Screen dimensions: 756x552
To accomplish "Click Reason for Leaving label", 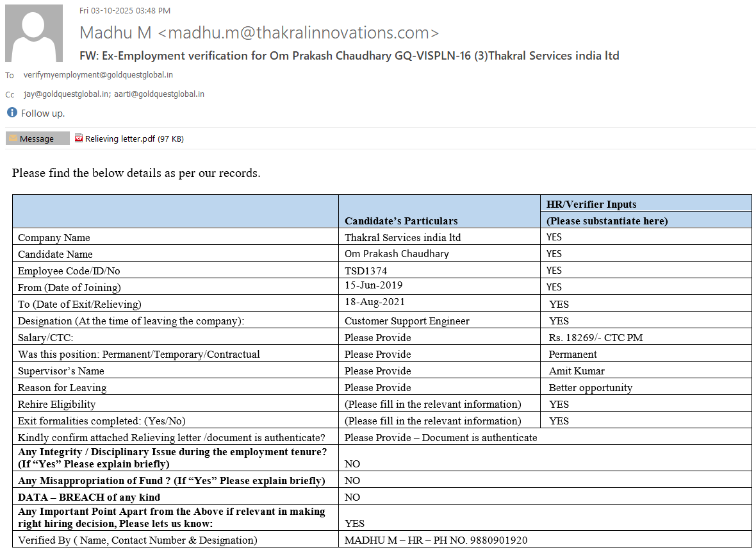I will 62,387.
